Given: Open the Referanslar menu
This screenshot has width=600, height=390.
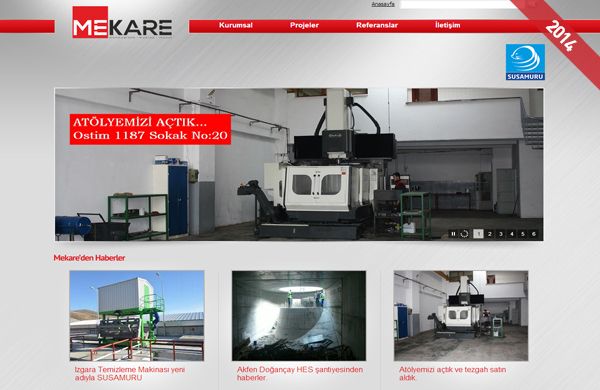Looking at the screenshot, I should (x=377, y=25).
